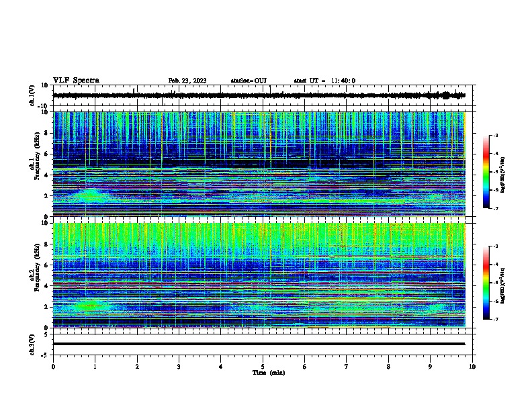Click time axis tick label "9"

[x=430, y=367]
